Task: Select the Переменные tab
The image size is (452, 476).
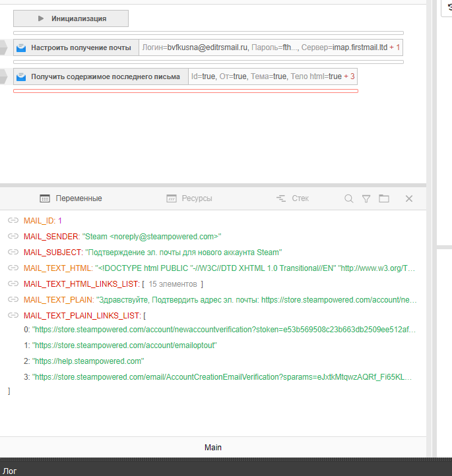Action: click(x=71, y=198)
